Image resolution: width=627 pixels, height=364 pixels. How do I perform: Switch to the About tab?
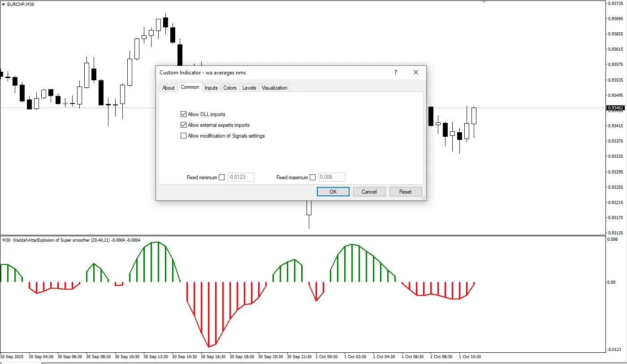pyautogui.click(x=168, y=88)
